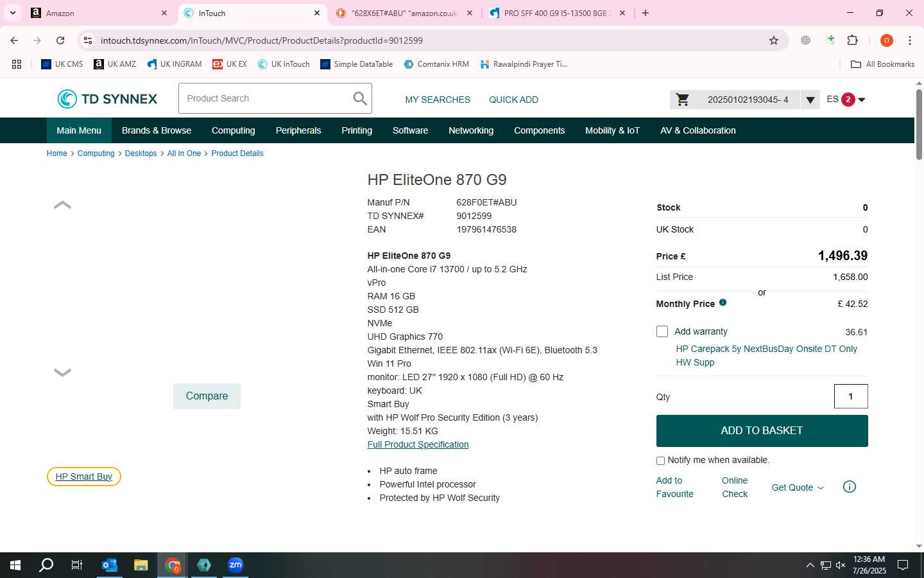Image resolution: width=924 pixels, height=578 pixels.
Task: Switch to the PRO SFF 400 G9 tab
Action: click(x=556, y=13)
